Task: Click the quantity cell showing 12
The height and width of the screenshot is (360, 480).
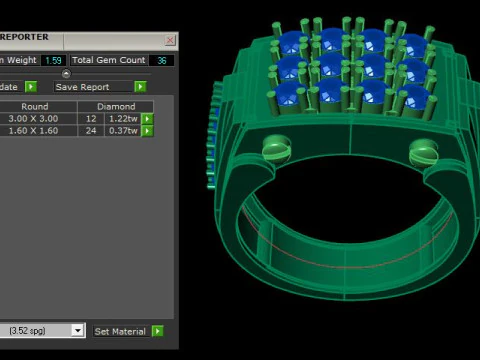Action: [x=91, y=119]
